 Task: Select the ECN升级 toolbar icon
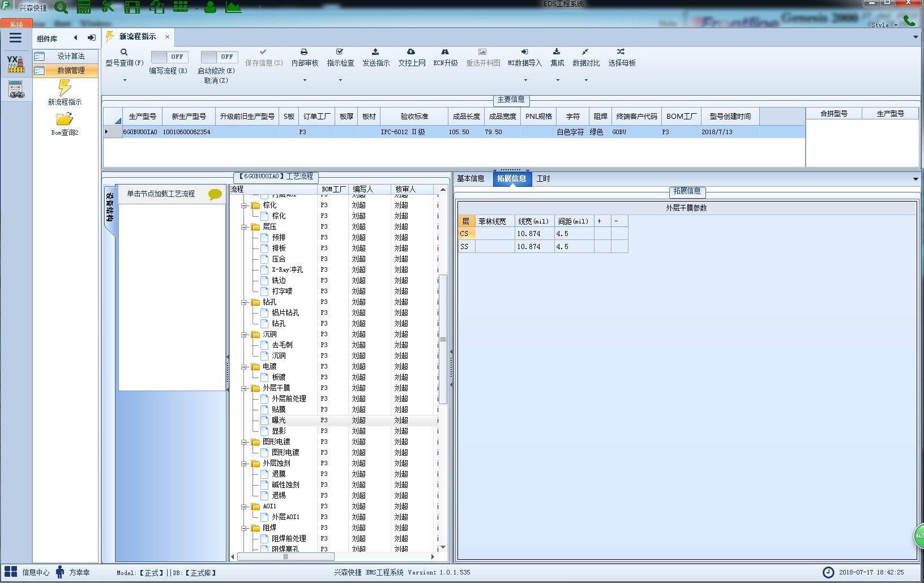[445, 52]
